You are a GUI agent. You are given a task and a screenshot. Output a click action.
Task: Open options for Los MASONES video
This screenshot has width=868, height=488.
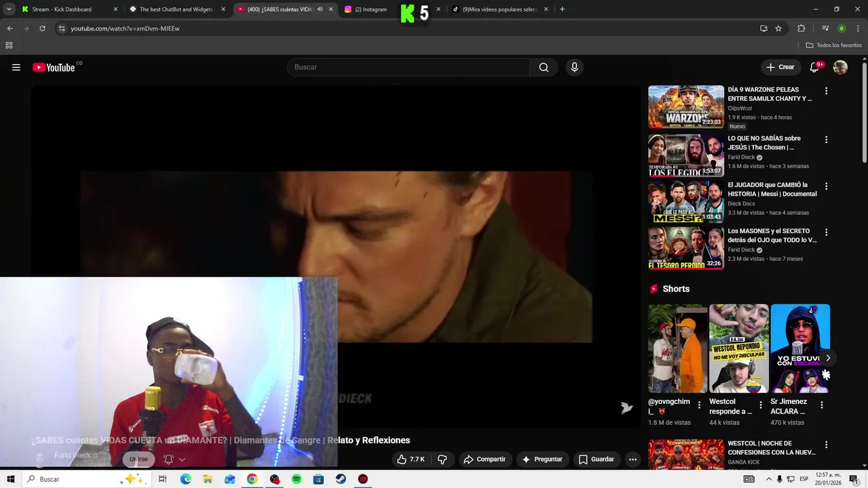(x=826, y=232)
